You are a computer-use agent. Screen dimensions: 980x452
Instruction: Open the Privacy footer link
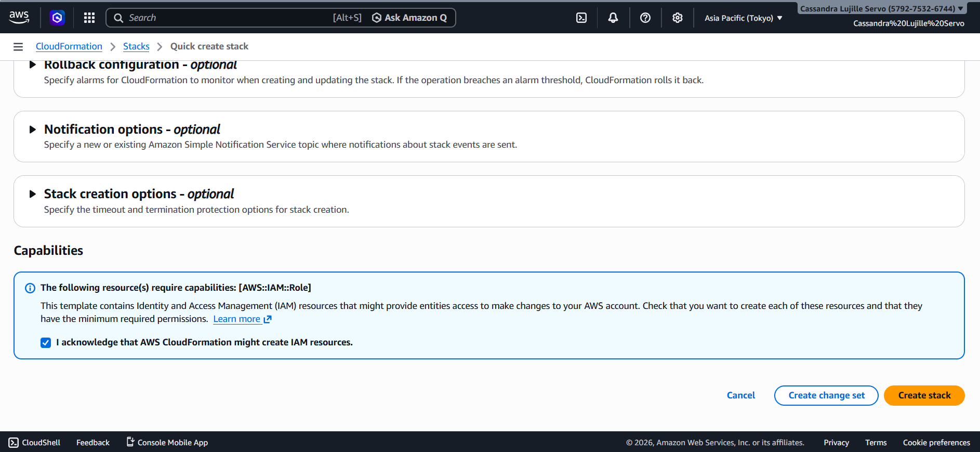tap(836, 443)
